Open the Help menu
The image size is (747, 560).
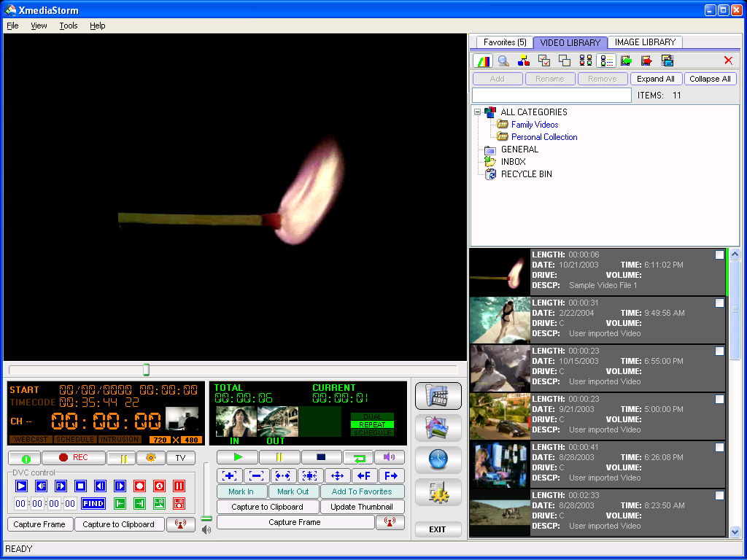[x=97, y=26]
